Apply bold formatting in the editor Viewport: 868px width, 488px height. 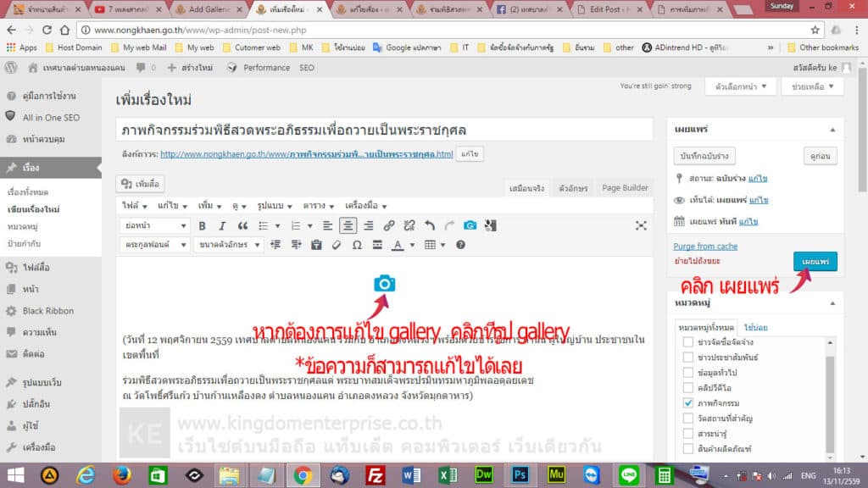[203, 225]
